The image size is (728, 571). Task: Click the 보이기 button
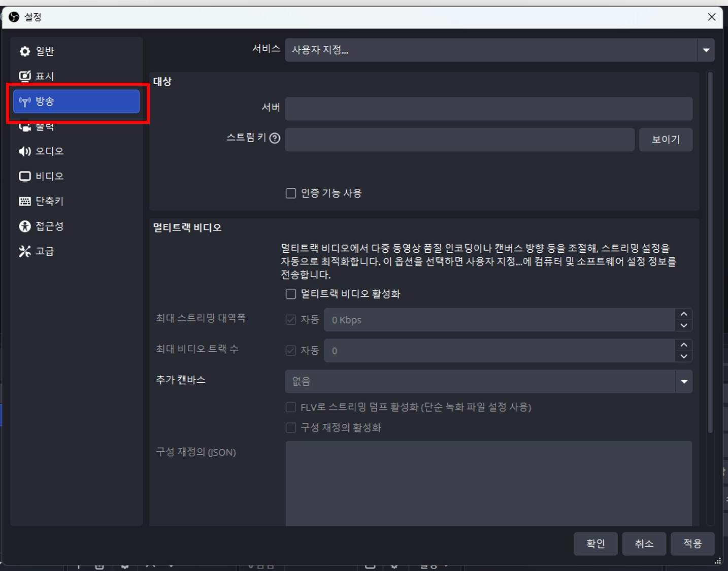tap(666, 140)
